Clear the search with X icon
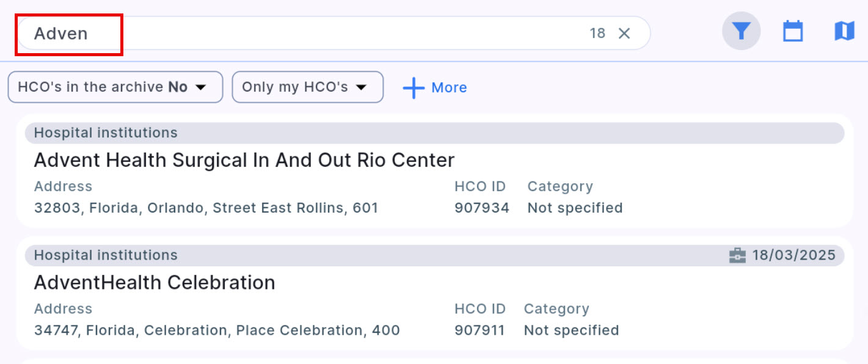This screenshot has height=364, width=868. pyautogui.click(x=624, y=34)
